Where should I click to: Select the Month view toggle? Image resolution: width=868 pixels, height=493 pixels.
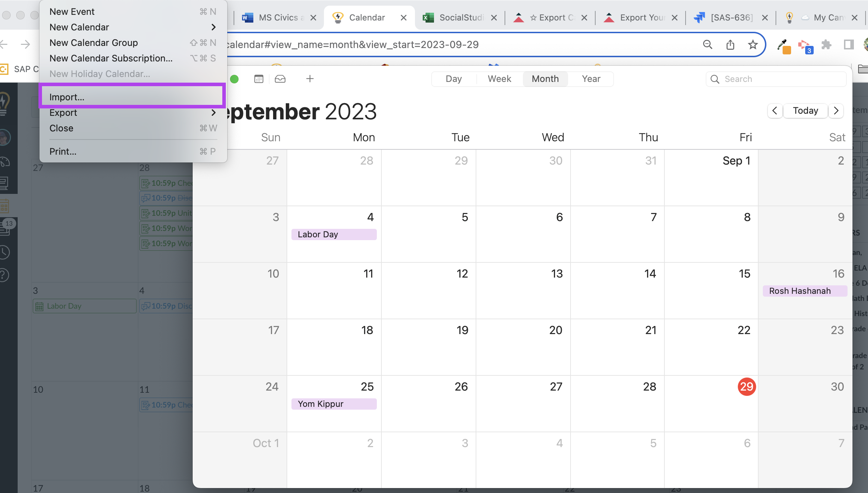pos(545,79)
